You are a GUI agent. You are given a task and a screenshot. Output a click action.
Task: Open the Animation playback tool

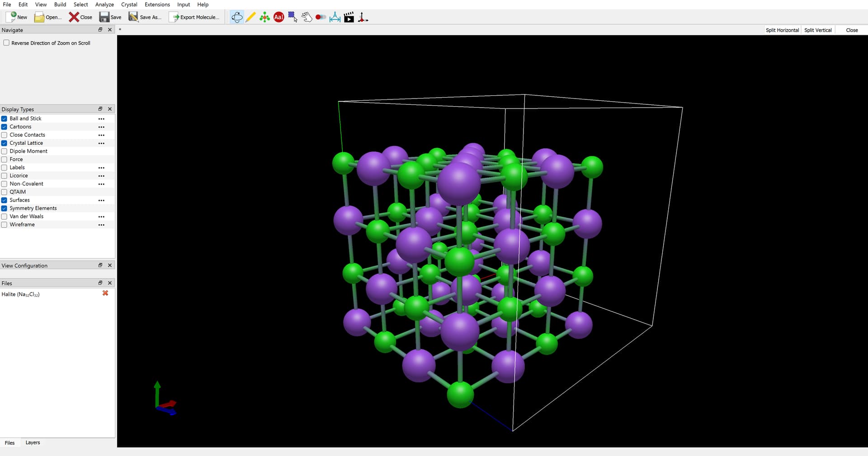coord(349,17)
